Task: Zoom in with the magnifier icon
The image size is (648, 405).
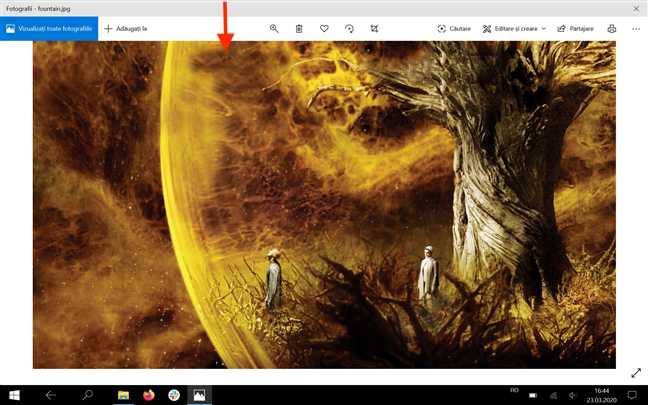Action: point(274,29)
